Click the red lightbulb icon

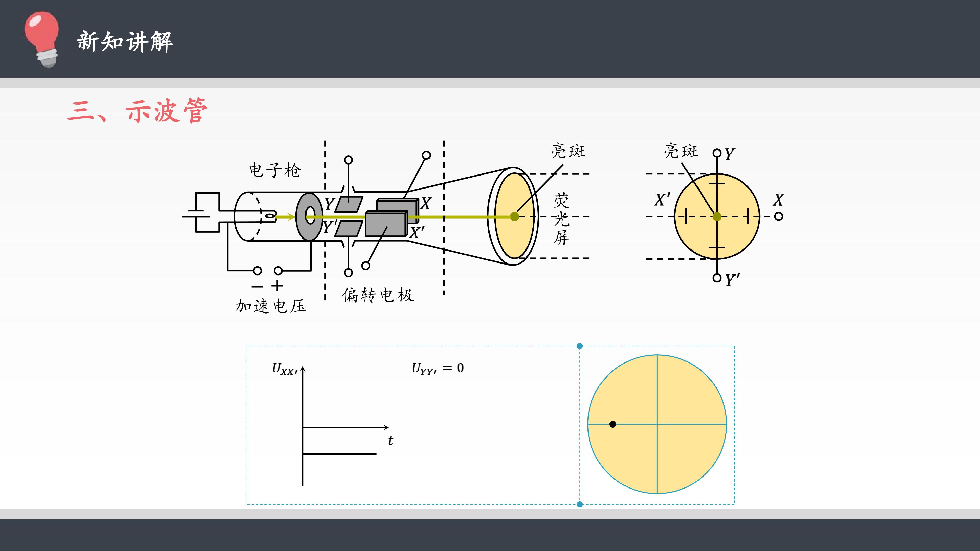tap(42, 40)
